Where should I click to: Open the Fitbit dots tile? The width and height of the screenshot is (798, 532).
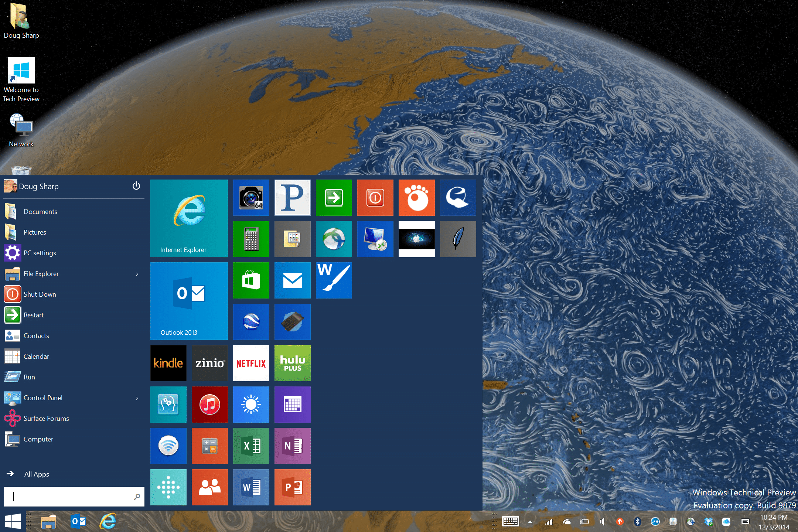pyautogui.click(x=168, y=487)
